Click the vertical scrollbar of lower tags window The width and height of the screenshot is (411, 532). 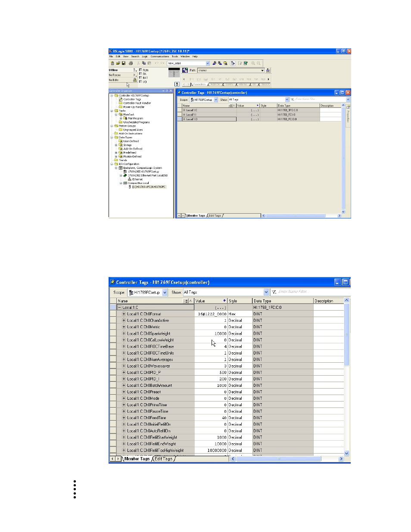click(347, 378)
